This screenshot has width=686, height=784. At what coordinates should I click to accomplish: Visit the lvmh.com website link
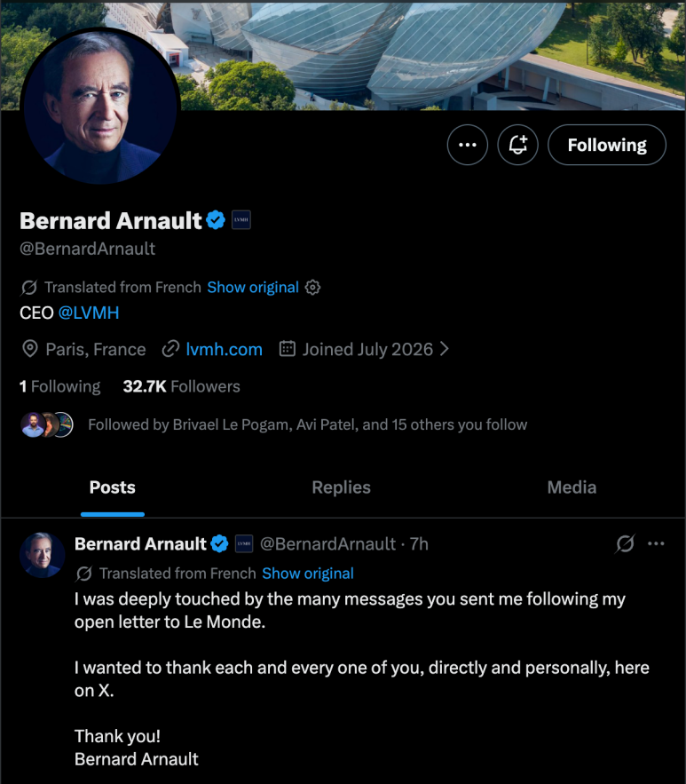pyautogui.click(x=224, y=349)
